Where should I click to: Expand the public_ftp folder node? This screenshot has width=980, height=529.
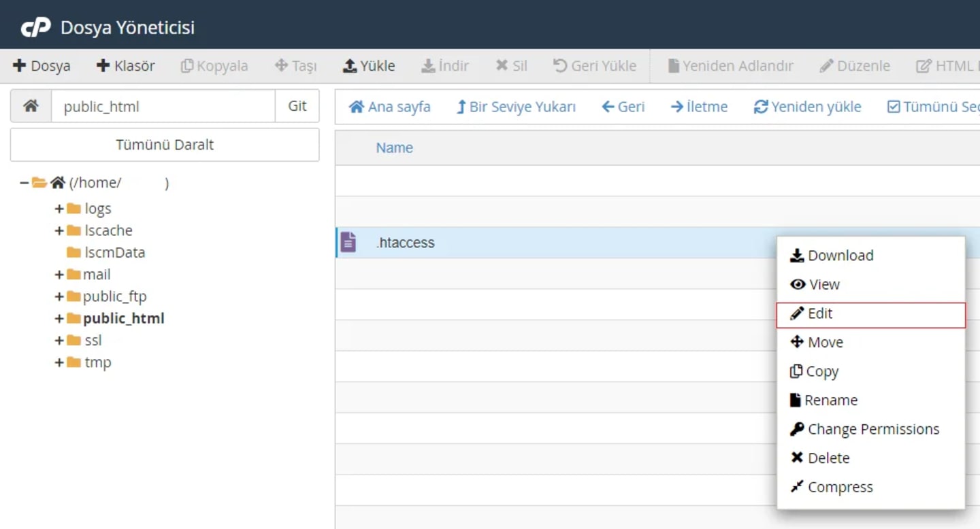[59, 296]
